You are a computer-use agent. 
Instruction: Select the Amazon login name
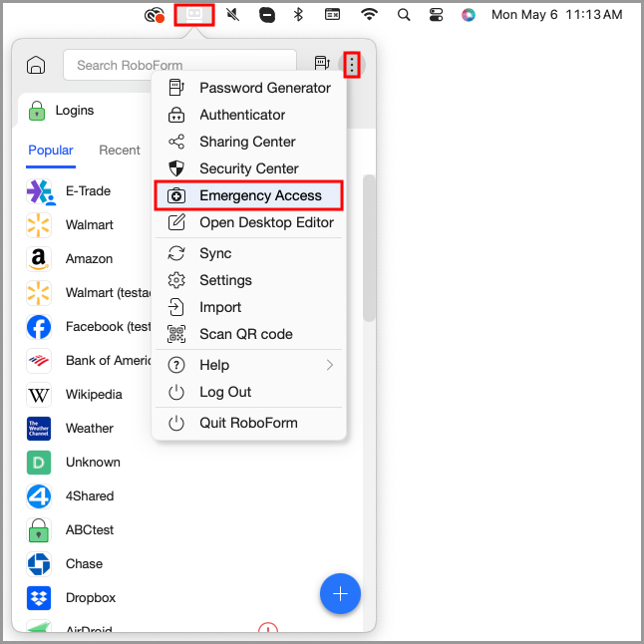click(x=89, y=259)
